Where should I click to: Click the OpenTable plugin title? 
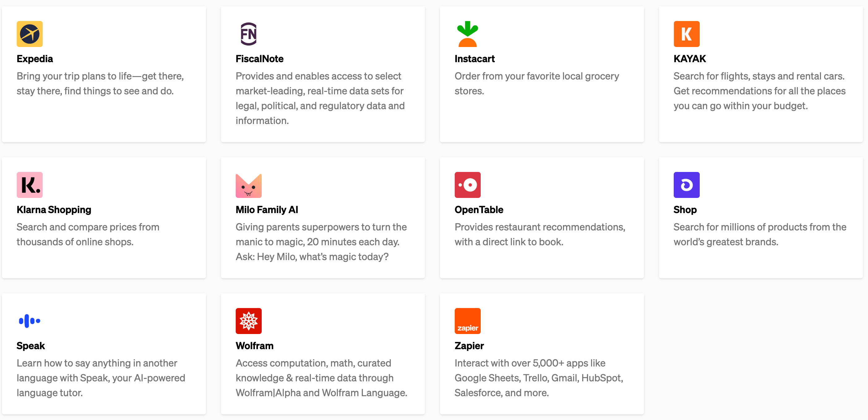click(479, 209)
